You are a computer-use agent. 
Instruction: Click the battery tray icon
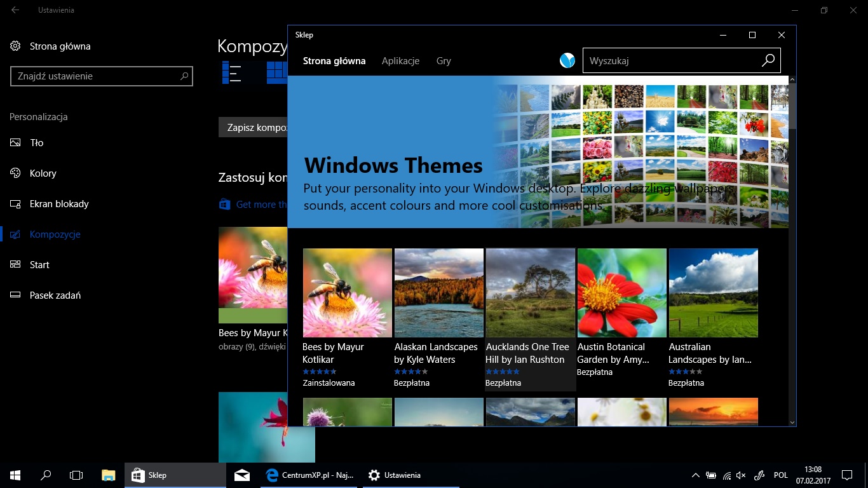pyautogui.click(x=711, y=475)
